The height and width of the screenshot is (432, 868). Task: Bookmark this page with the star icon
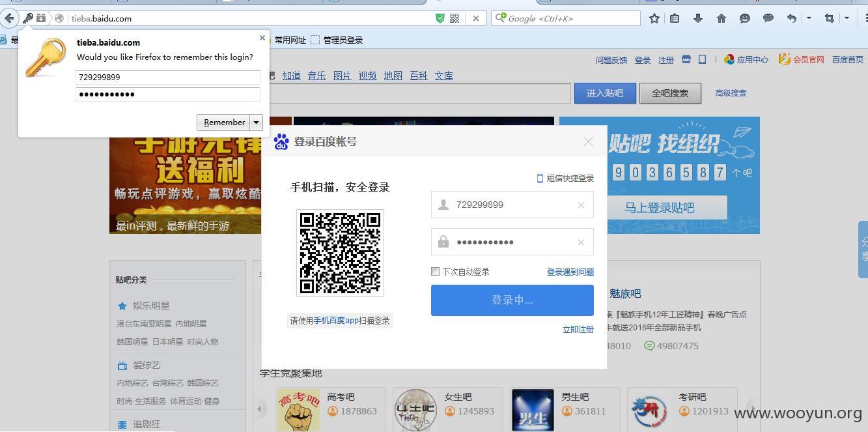(654, 18)
